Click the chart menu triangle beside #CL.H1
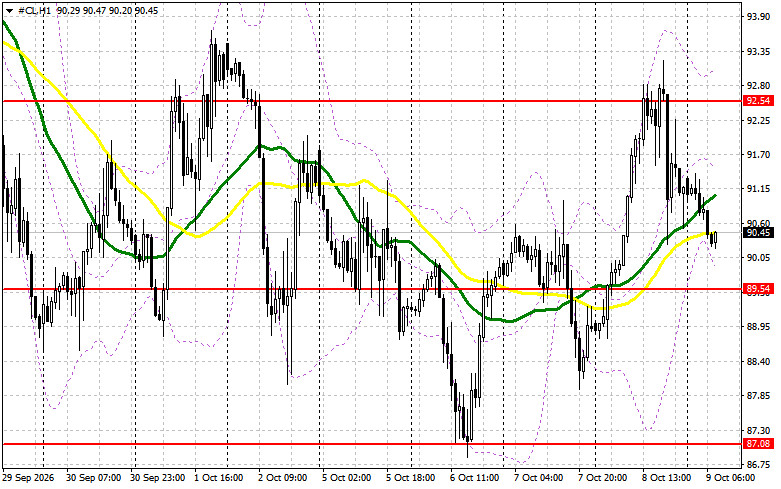 9,10
